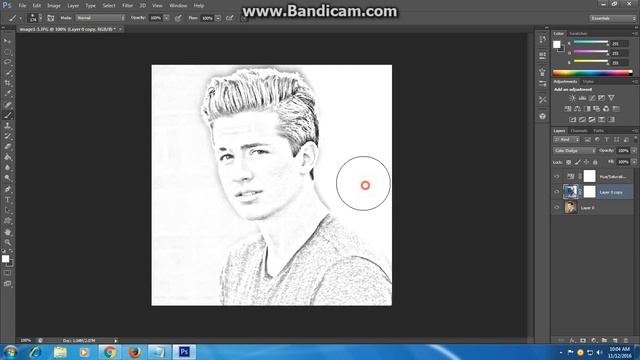Click the color spectrum ramp

593,73
